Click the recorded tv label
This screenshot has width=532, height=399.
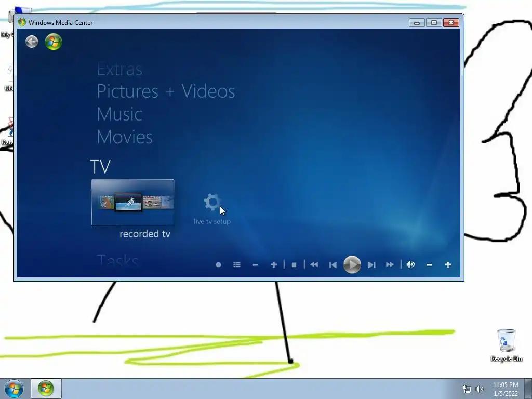(x=145, y=234)
